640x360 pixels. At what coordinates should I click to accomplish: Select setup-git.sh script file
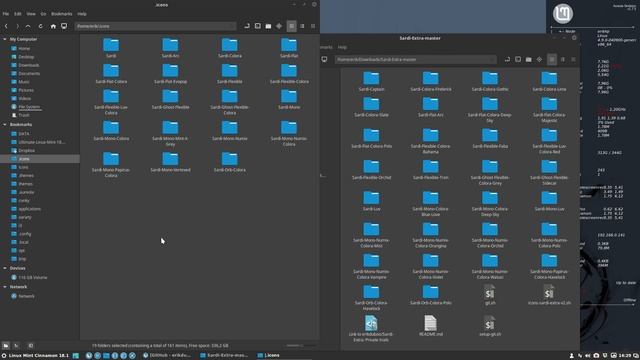tap(490, 326)
